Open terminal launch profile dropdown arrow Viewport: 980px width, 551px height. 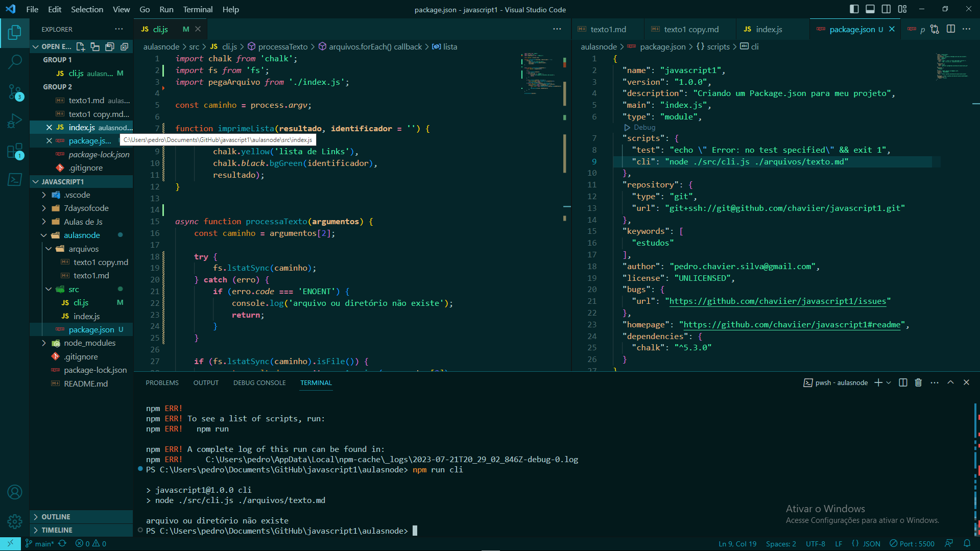(889, 382)
